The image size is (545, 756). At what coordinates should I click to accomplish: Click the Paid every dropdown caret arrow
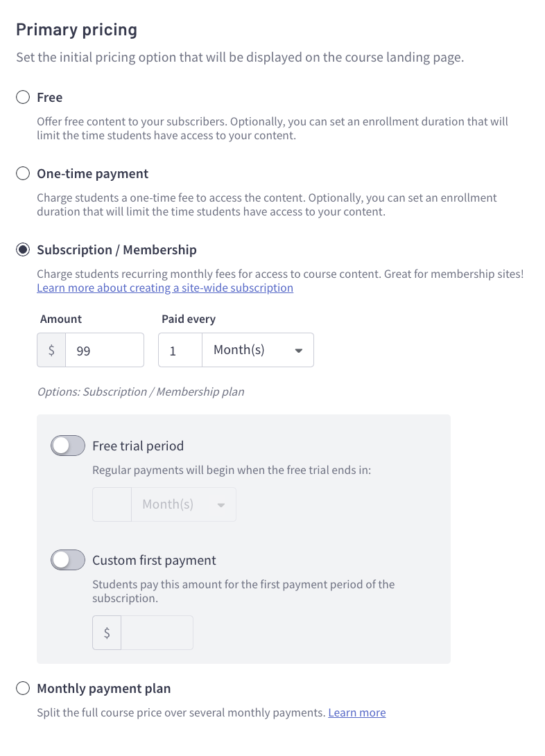(299, 351)
